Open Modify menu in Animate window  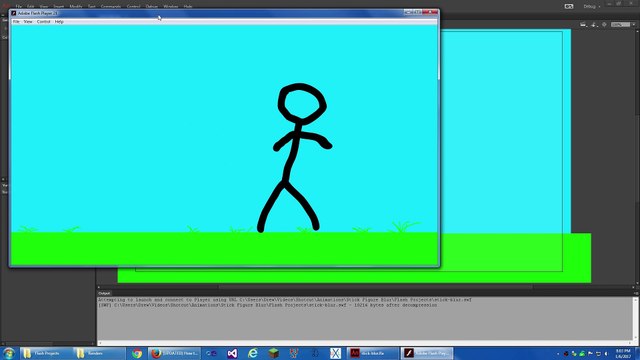76,7
